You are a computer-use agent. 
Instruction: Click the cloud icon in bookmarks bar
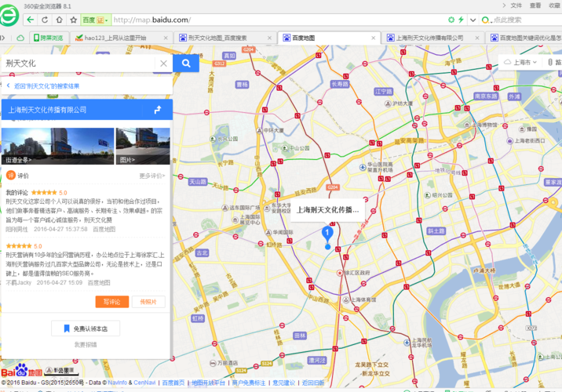tap(20, 38)
